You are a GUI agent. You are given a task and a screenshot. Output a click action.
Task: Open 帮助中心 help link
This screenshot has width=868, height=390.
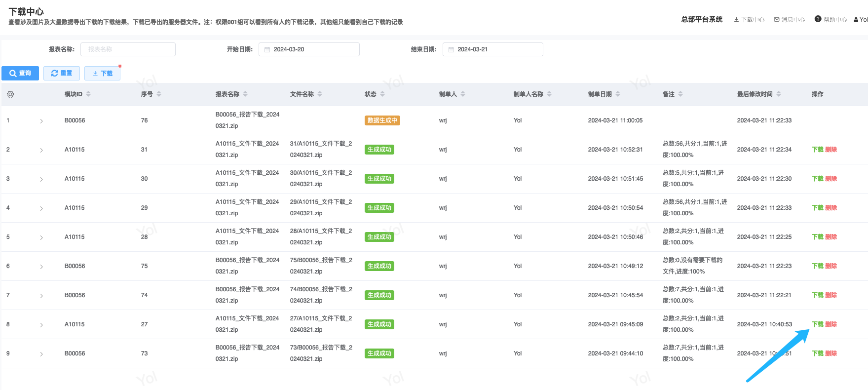830,20
